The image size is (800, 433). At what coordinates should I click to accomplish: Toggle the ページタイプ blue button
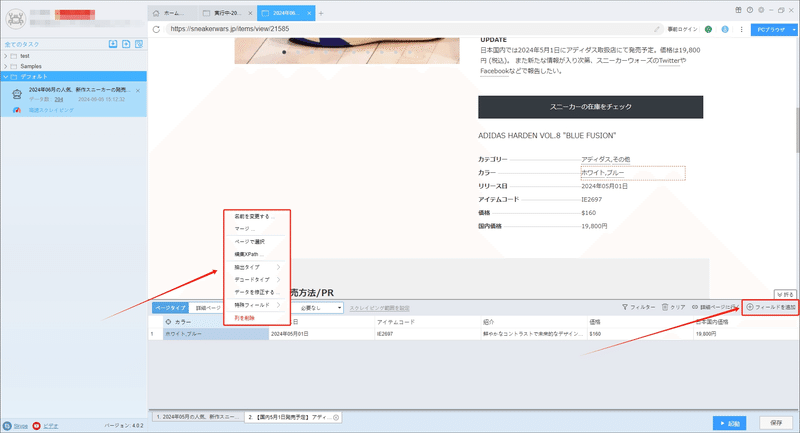click(170, 308)
